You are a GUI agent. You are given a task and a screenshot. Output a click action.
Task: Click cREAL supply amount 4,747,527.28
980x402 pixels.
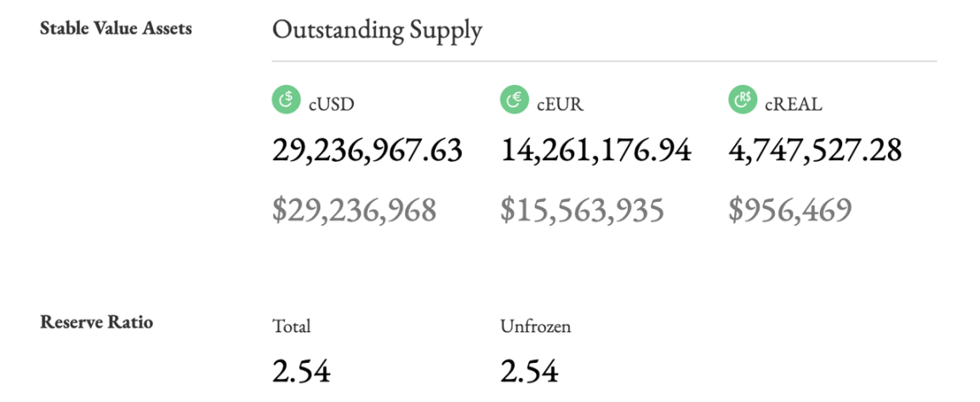coord(815,152)
